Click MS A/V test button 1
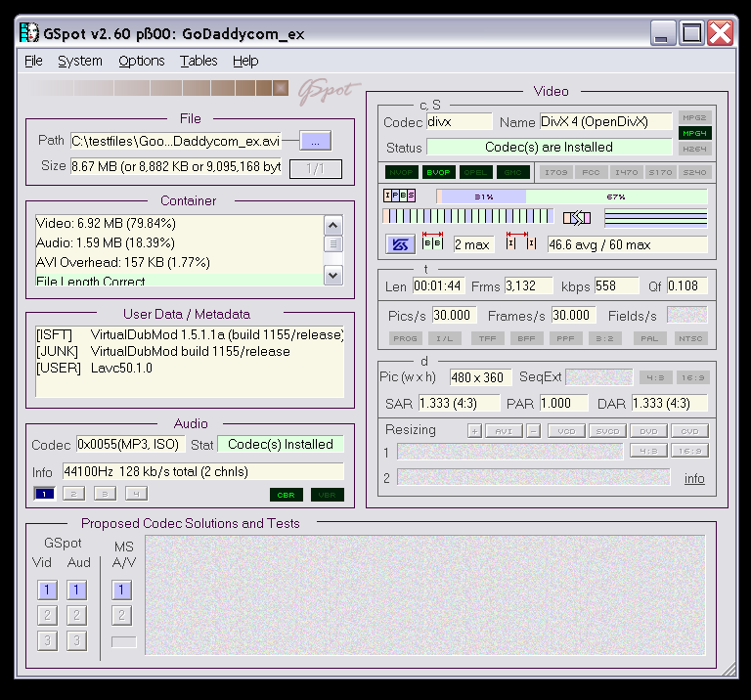 coord(121,590)
